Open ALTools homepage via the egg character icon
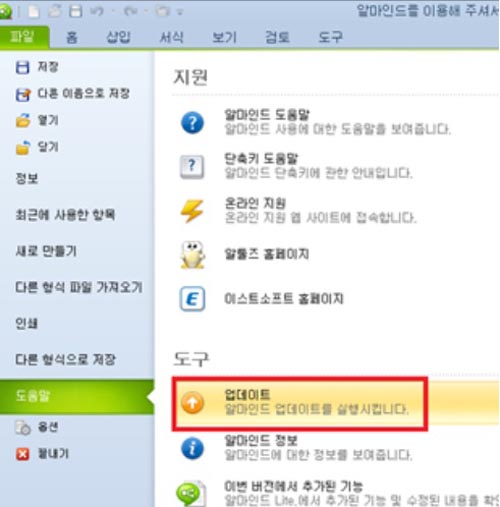500x507 pixels. (x=192, y=255)
